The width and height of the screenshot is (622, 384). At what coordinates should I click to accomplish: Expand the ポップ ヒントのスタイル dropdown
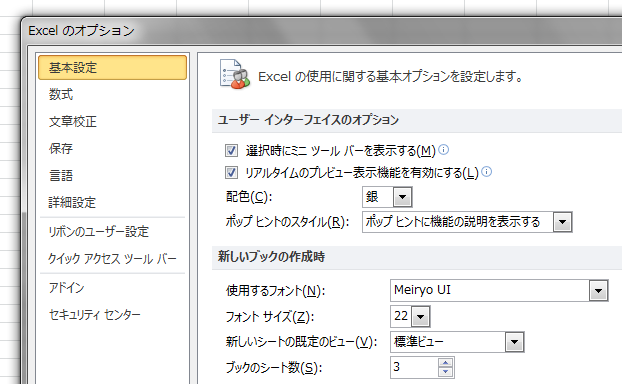point(562,222)
